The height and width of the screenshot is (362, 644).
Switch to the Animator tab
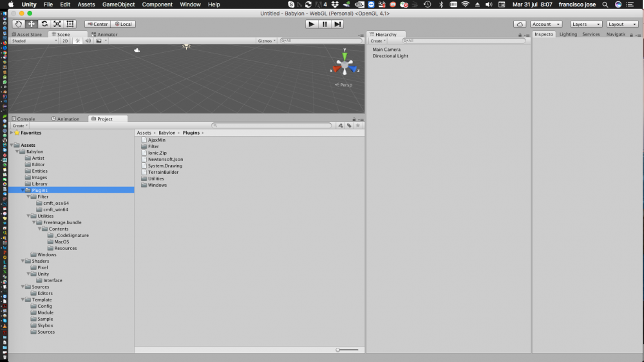(x=105, y=35)
